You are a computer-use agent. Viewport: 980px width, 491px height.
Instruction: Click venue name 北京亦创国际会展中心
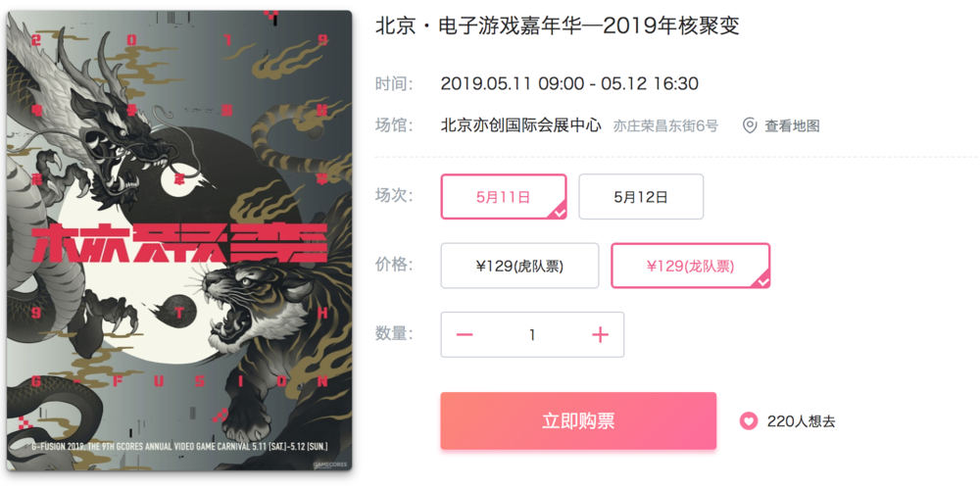[x=520, y=124]
